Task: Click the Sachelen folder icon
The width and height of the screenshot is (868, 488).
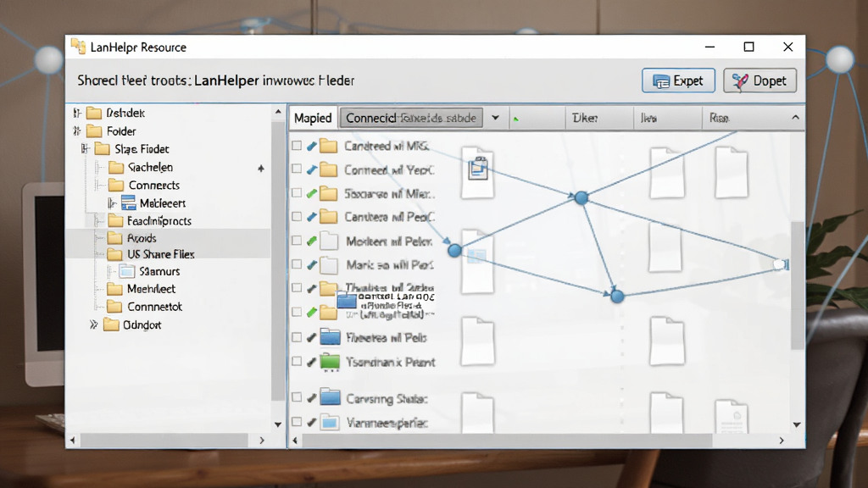Action: coord(115,167)
